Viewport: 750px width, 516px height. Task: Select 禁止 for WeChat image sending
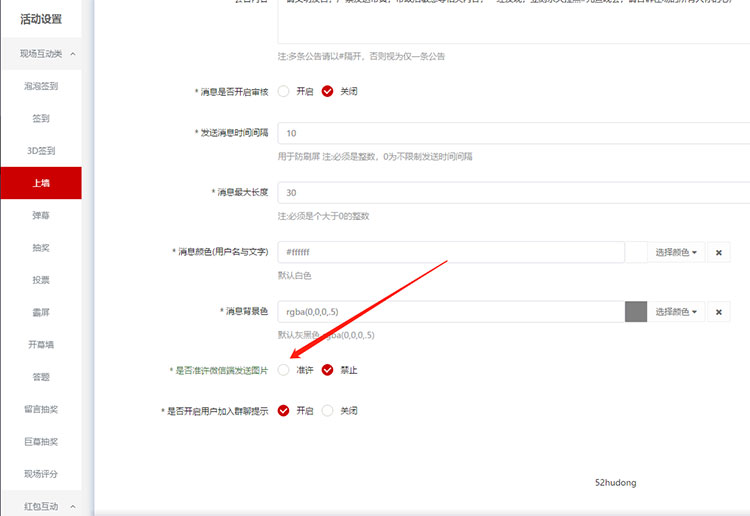(x=327, y=370)
